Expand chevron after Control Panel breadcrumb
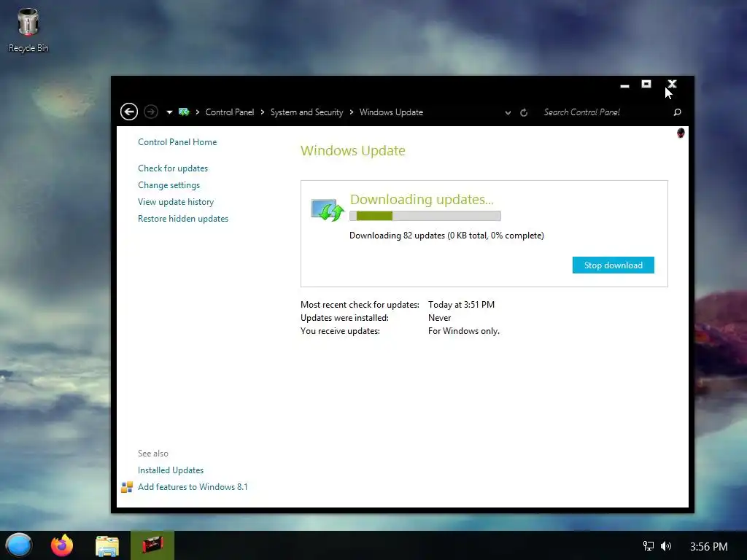The width and height of the screenshot is (747, 560). tap(263, 112)
